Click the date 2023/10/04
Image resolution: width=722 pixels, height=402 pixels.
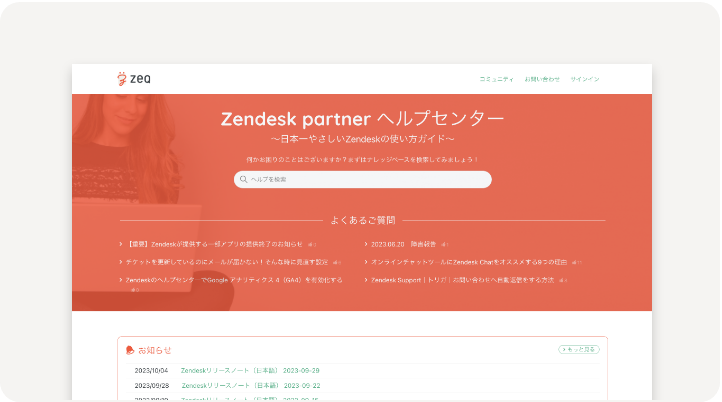coord(151,370)
